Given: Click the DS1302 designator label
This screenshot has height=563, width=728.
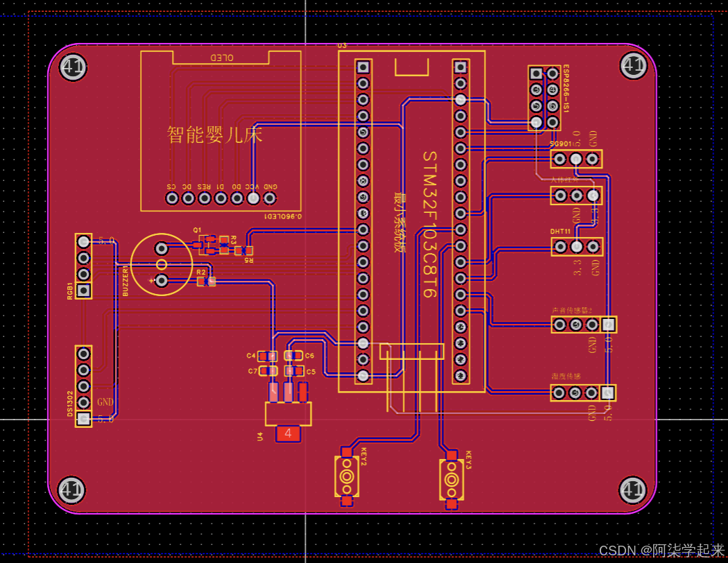Looking at the screenshot, I should 69,404.
